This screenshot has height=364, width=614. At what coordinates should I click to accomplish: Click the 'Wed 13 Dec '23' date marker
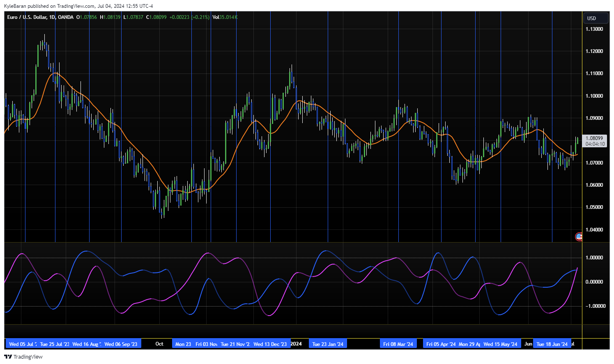[x=270, y=344]
